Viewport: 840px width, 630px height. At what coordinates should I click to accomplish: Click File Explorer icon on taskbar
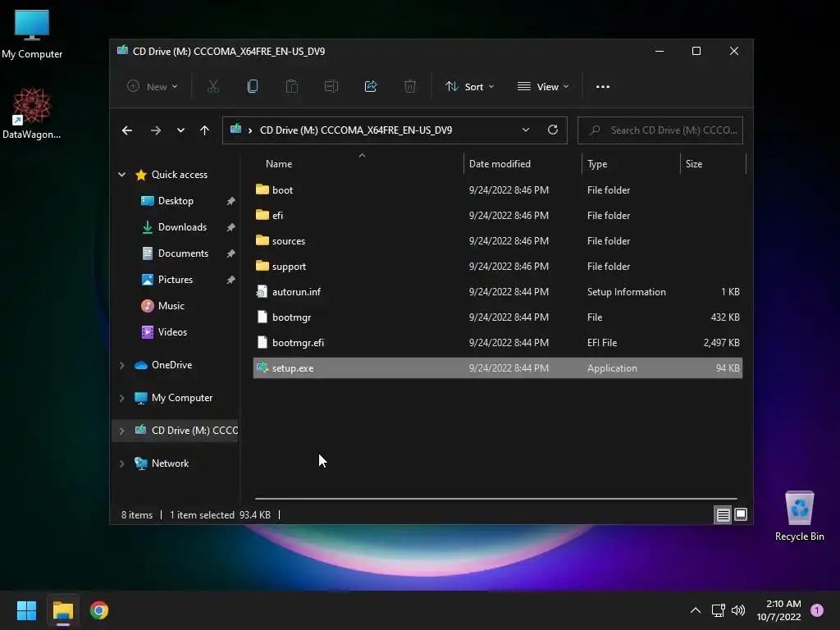click(62, 610)
